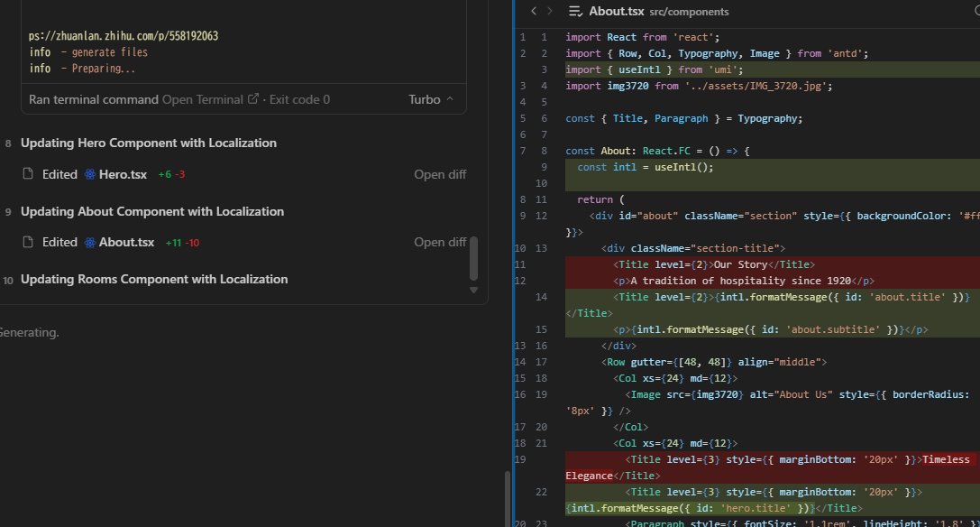This screenshot has height=527, width=980.
Task: Click the scroll down arrow in the steps list
Action: pyautogui.click(x=473, y=290)
